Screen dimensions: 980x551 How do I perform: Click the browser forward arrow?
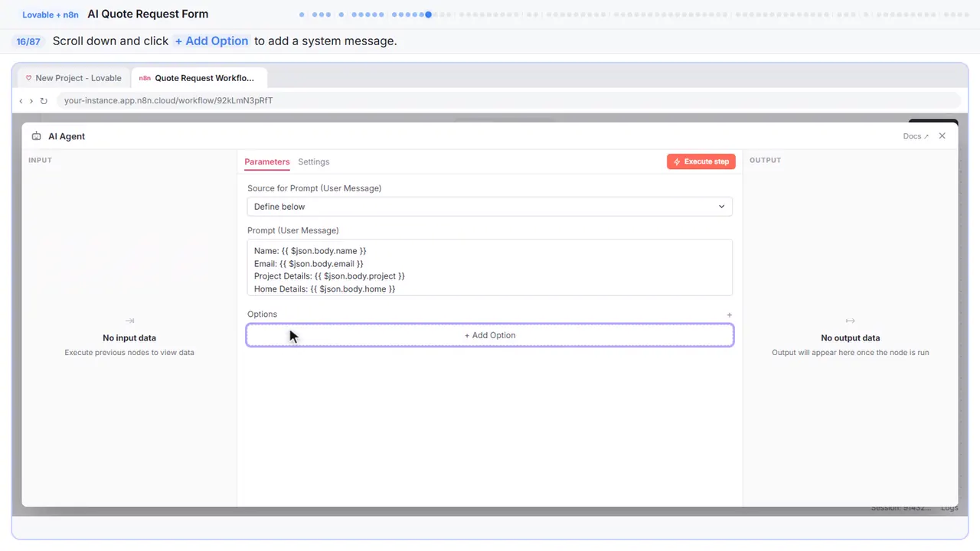[31, 100]
